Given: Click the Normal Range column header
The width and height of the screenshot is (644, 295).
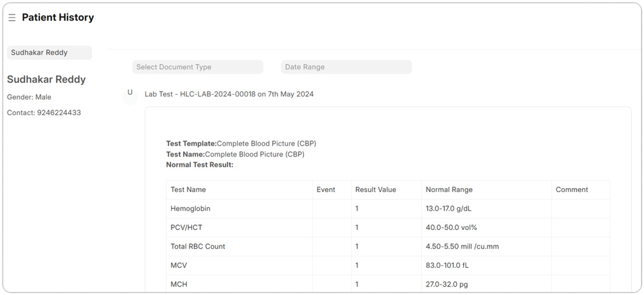Looking at the screenshot, I should 449,189.
